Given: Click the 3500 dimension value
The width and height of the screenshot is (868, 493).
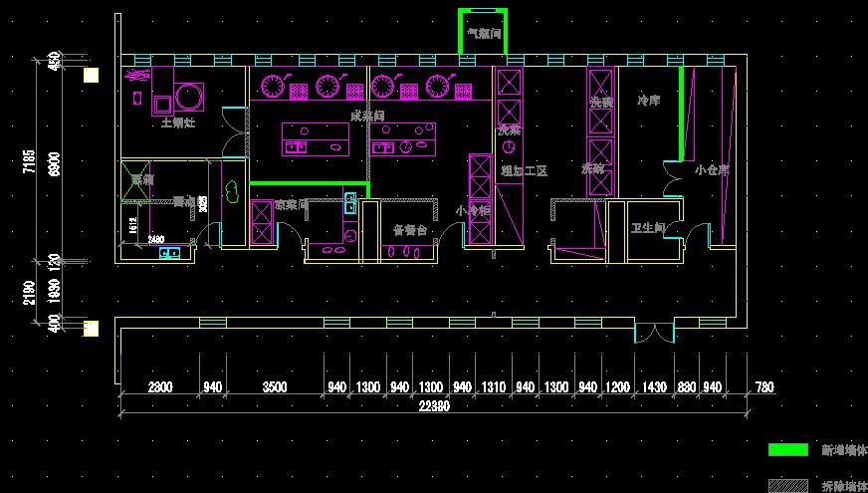Looking at the screenshot, I should click(x=274, y=387).
